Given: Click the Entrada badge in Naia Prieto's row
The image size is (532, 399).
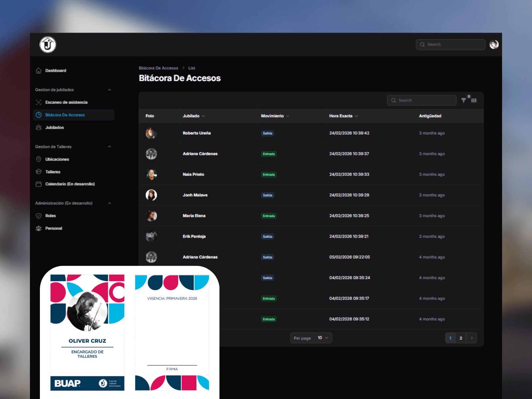Looking at the screenshot, I should (x=269, y=175).
